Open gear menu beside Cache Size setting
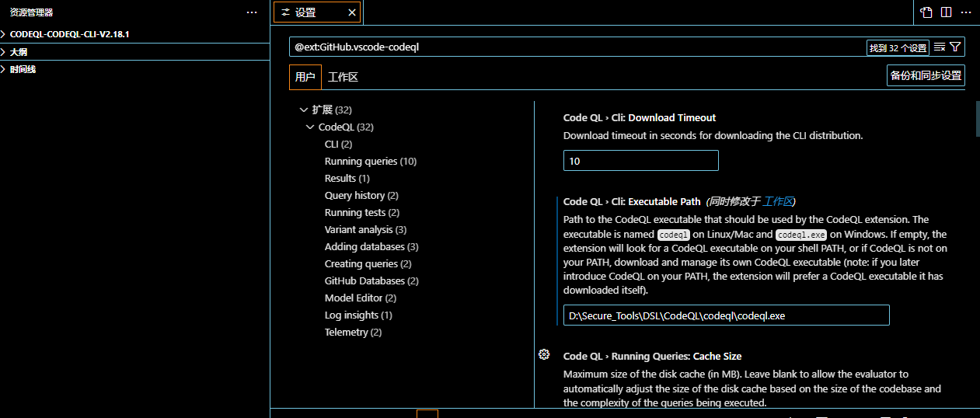 point(544,354)
